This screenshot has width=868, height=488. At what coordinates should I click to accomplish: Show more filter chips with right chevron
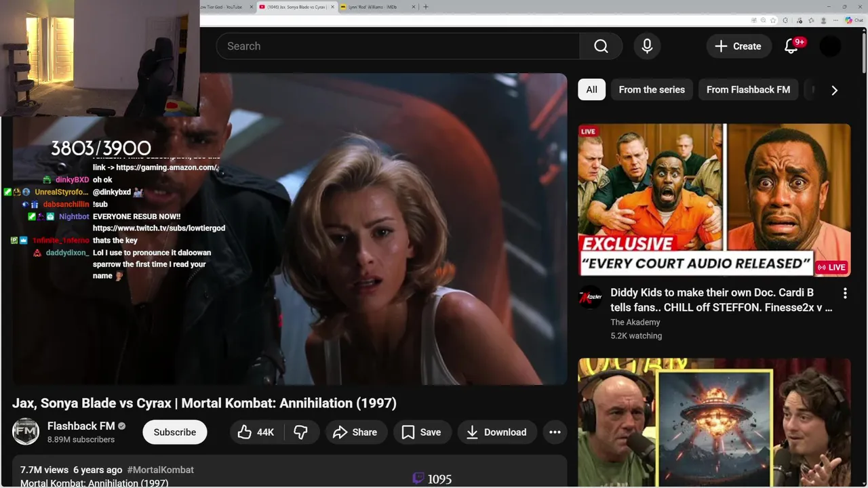[834, 89]
